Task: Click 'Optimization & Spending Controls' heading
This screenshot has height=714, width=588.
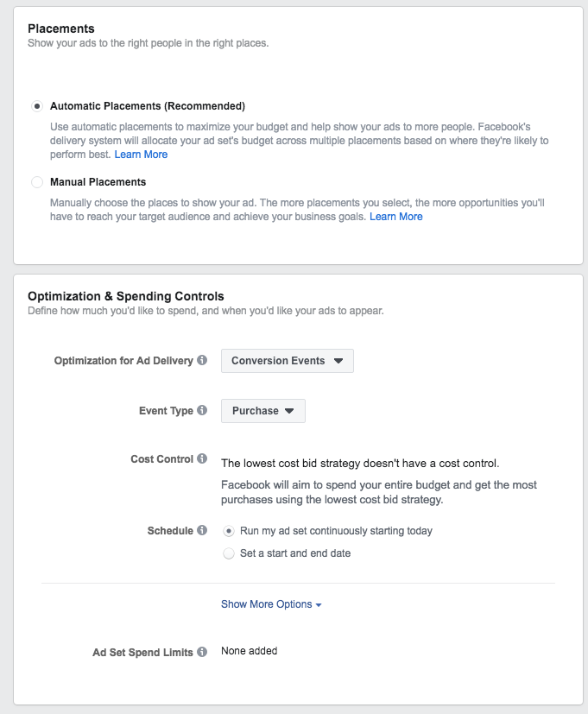Action: click(x=126, y=296)
